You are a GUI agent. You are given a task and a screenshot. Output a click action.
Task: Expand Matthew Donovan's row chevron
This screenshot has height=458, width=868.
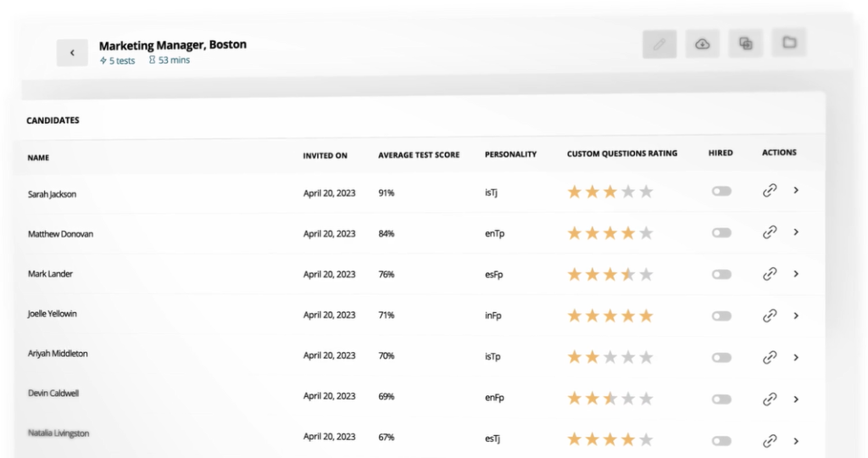(796, 232)
